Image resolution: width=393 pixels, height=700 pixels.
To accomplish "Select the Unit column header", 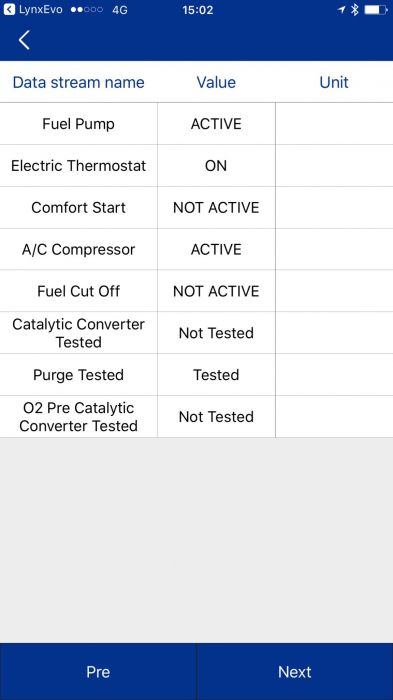I will pos(334,82).
